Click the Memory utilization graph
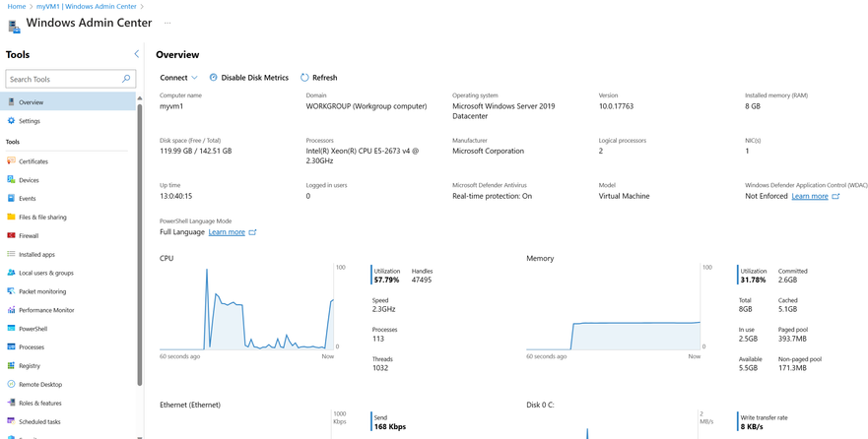The height and width of the screenshot is (439, 868). [614, 307]
